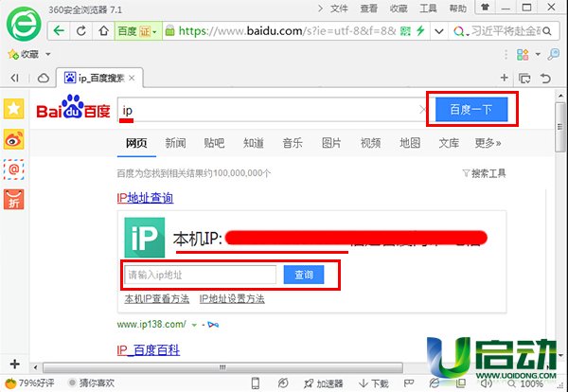Open downloads from the status bar
This screenshot has width=568, height=392.
click(x=373, y=383)
